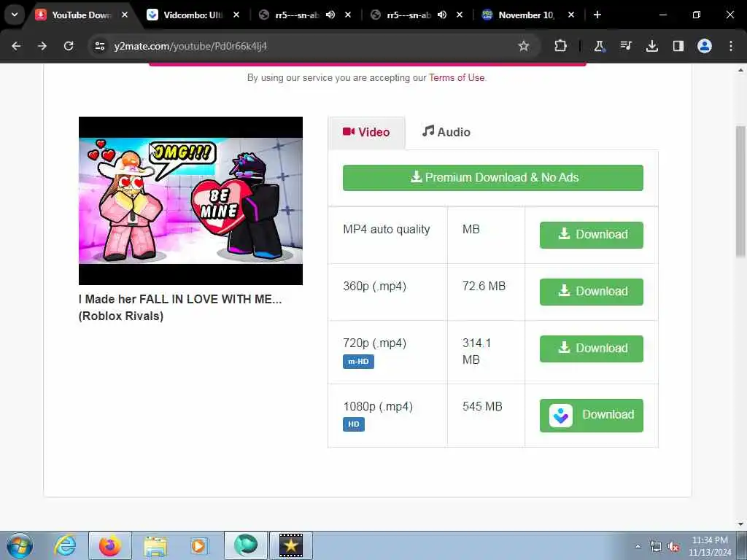Open the clock showing 11:34 PM
747x560 pixels.
click(710, 546)
